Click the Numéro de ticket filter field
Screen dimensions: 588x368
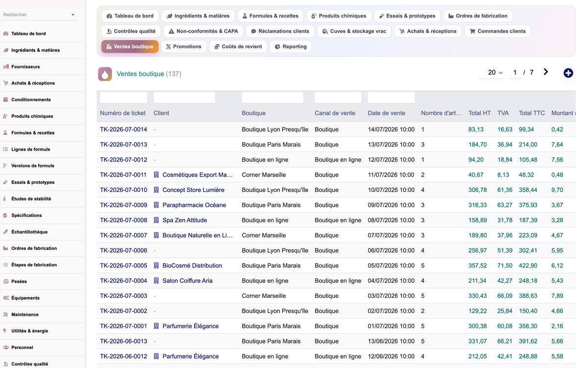pos(123,97)
